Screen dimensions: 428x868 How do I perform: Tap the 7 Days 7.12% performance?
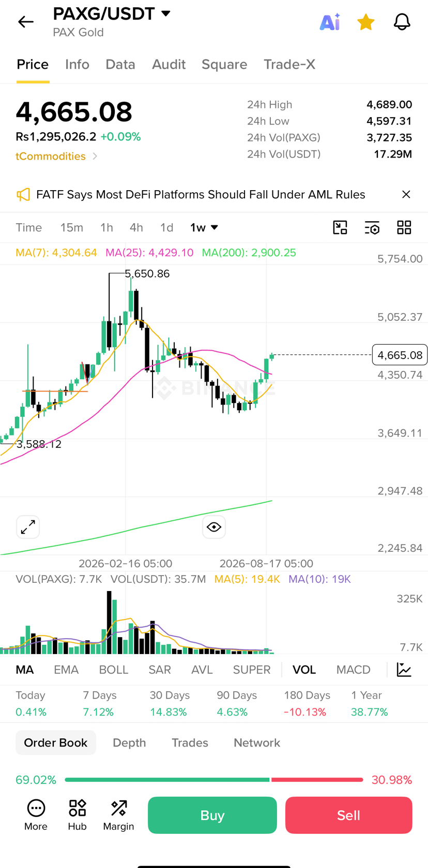(x=99, y=704)
